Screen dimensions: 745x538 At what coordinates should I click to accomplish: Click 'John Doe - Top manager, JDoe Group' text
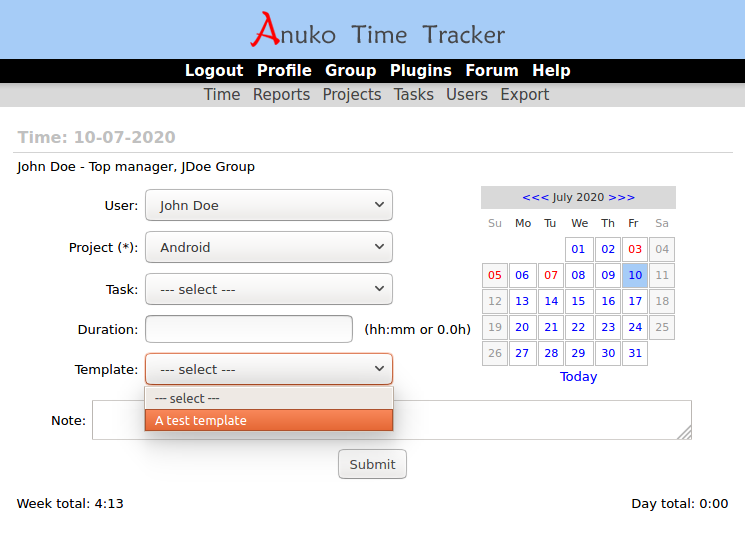(x=136, y=167)
